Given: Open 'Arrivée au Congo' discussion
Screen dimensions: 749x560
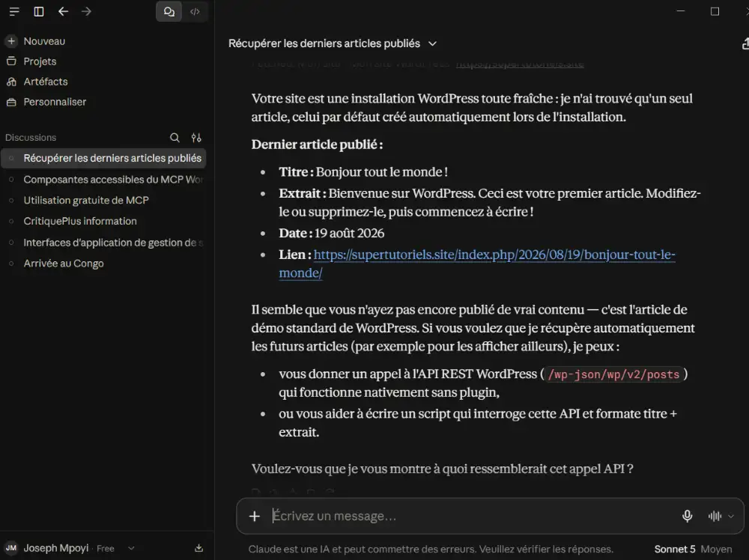Looking at the screenshot, I should [x=103, y=264].
